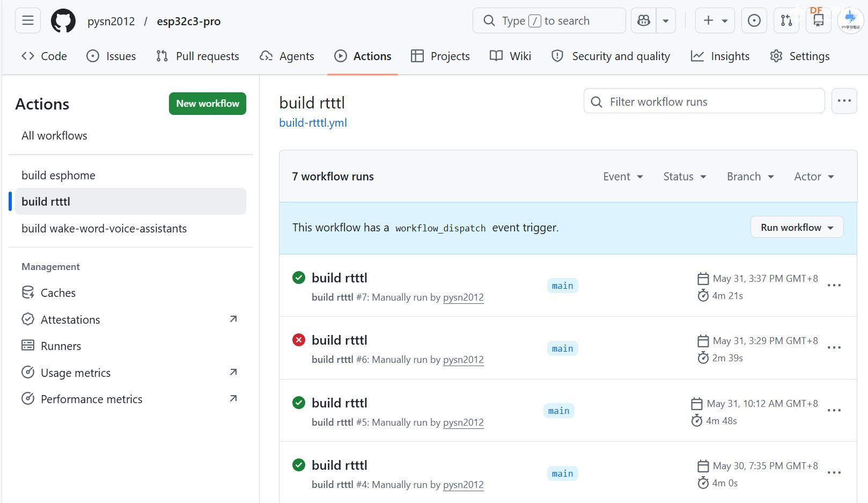Switch to the Agents tab
The height and width of the screenshot is (503, 868).
[x=287, y=56]
